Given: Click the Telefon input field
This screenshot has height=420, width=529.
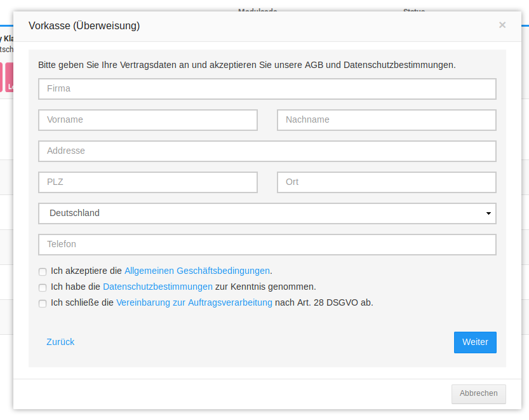Looking at the screenshot, I should pyautogui.click(x=267, y=245).
